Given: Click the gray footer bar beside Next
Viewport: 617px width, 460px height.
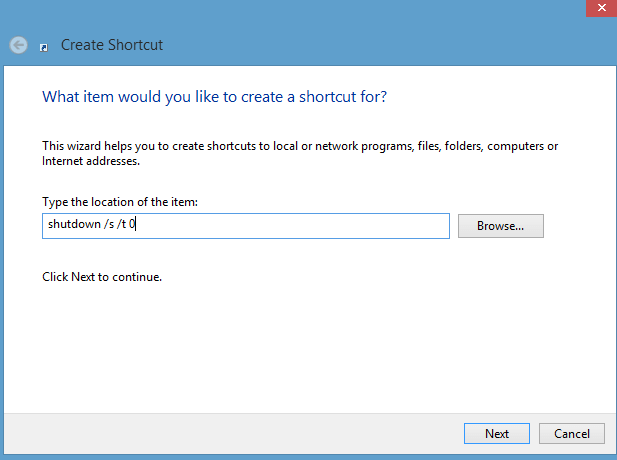Looking at the screenshot, I should tap(236, 434).
